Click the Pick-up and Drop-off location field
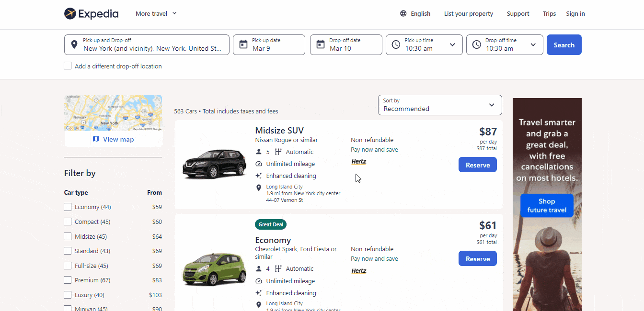 (147, 44)
